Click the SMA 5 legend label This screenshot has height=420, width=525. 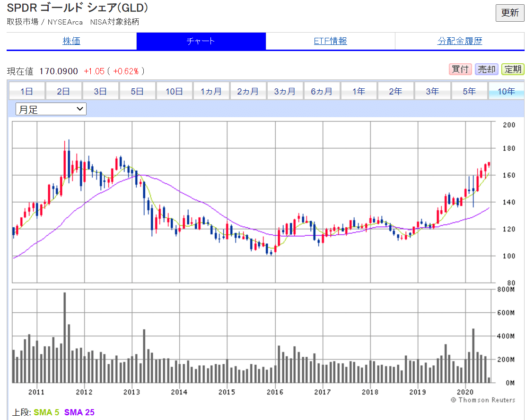coord(46,412)
